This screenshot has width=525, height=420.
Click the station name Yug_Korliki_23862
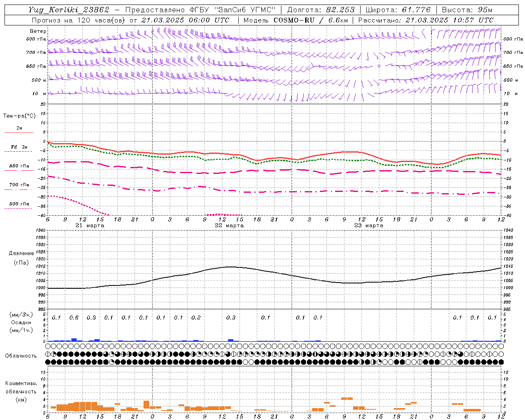pos(69,10)
